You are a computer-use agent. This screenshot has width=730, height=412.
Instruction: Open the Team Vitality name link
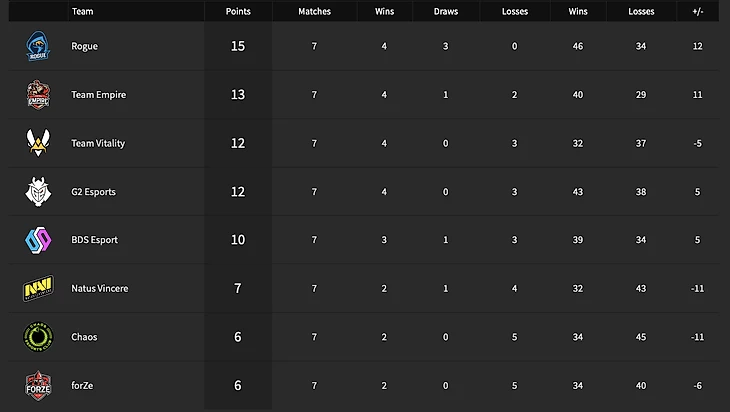click(x=98, y=143)
